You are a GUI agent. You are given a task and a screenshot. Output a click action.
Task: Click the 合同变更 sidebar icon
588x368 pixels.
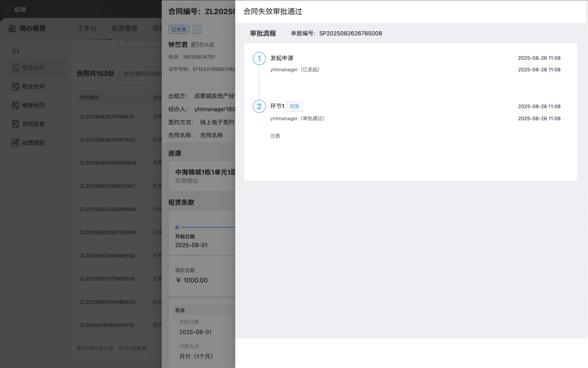click(15, 124)
